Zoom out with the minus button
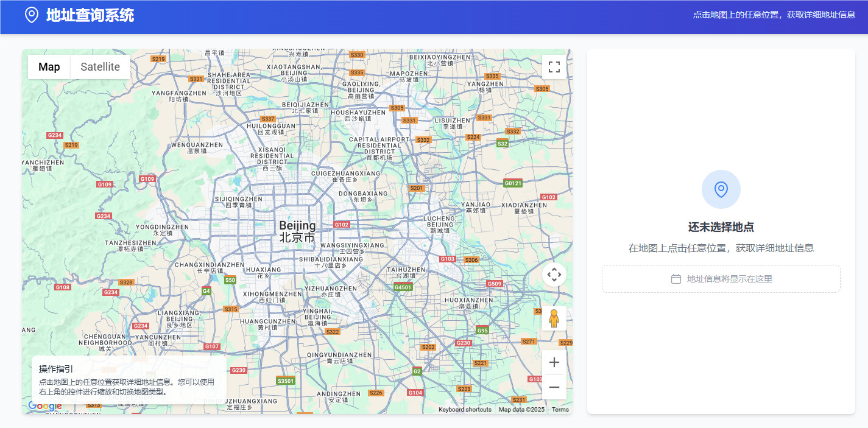The image size is (868, 428). pyautogui.click(x=554, y=387)
